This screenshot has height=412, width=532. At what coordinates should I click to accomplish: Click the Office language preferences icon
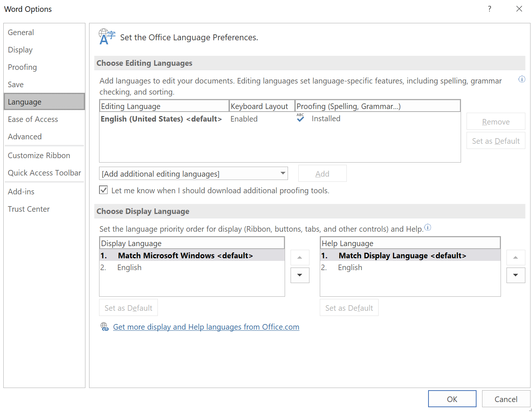coord(107,37)
